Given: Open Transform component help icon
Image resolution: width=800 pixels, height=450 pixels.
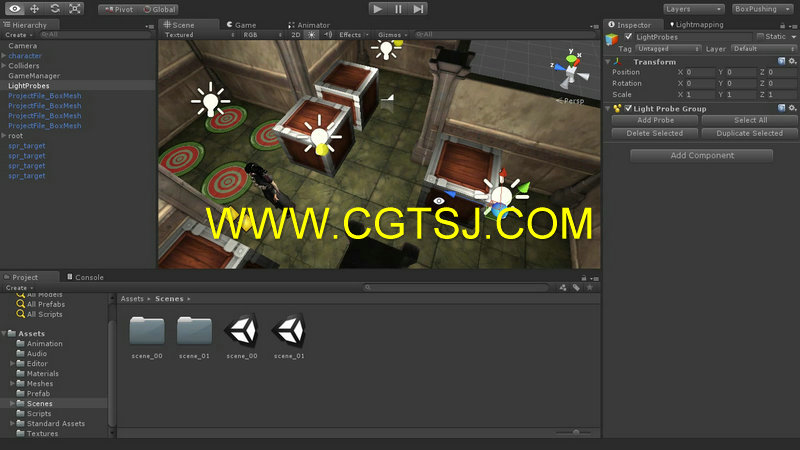Looking at the screenshot, I should (x=781, y=61).
